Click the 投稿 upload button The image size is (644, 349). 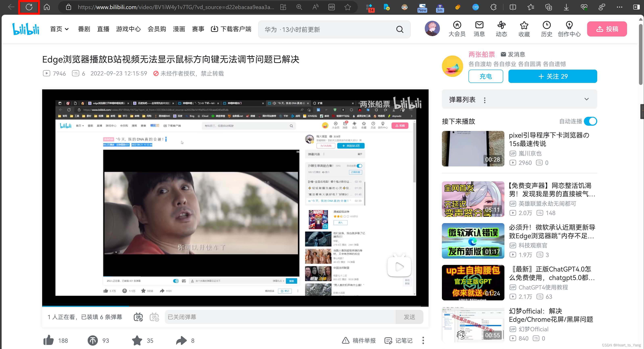coord(607,29)
